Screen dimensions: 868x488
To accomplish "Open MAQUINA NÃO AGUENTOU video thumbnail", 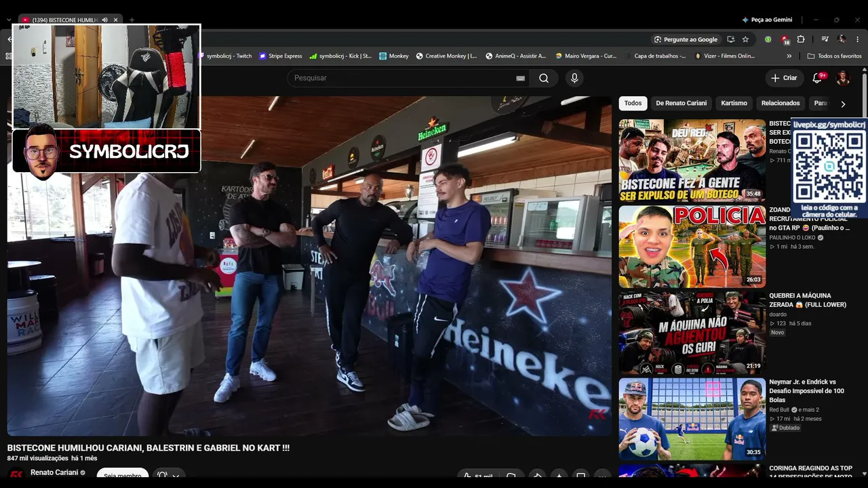I will pos(692,333).
